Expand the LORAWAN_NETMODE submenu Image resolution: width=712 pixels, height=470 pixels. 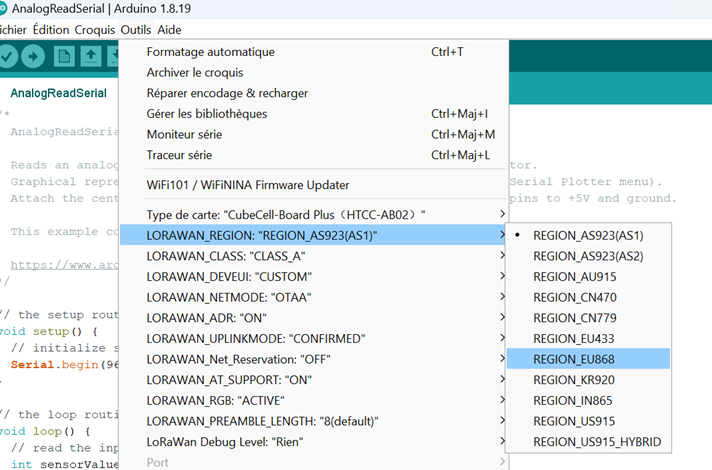coord(313,297)
